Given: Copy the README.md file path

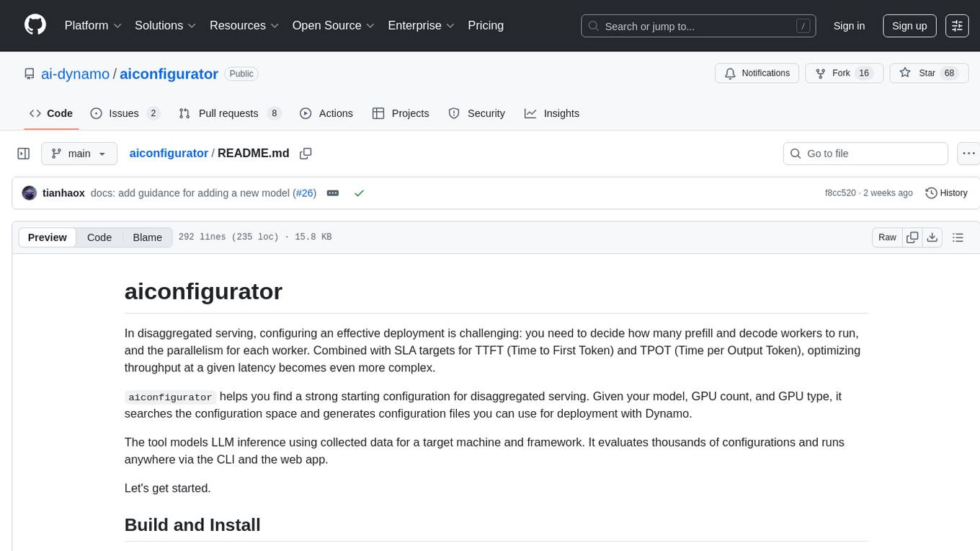Looking at the screenshot, I should [x=306, y=154].
